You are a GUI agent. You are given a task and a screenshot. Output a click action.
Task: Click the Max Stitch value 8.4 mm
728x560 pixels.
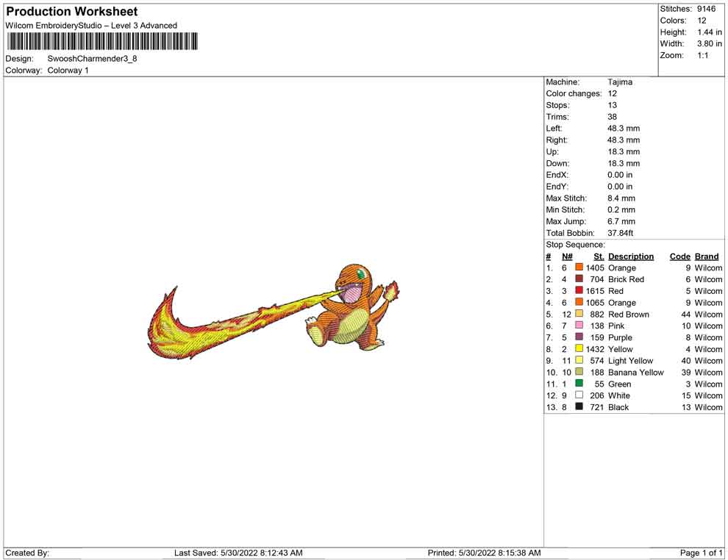tap(621, 198)
